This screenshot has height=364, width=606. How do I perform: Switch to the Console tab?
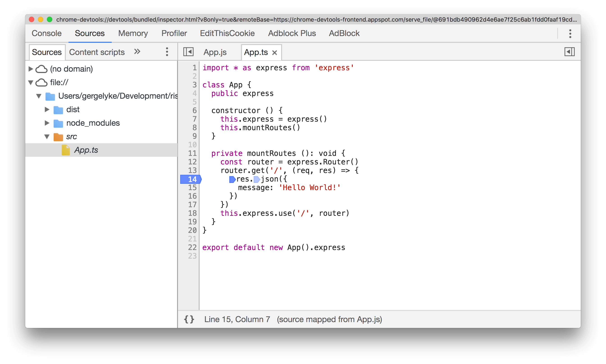point(46,33)
